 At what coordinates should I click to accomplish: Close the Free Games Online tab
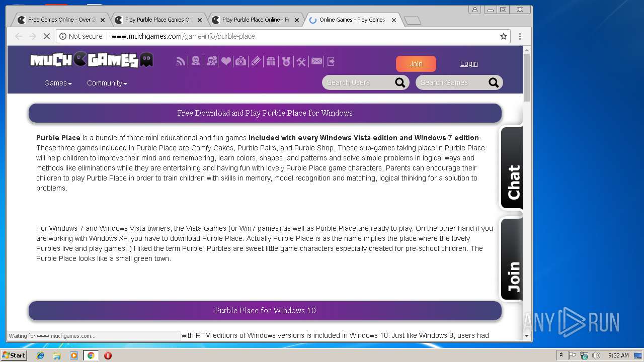(103, 20)
